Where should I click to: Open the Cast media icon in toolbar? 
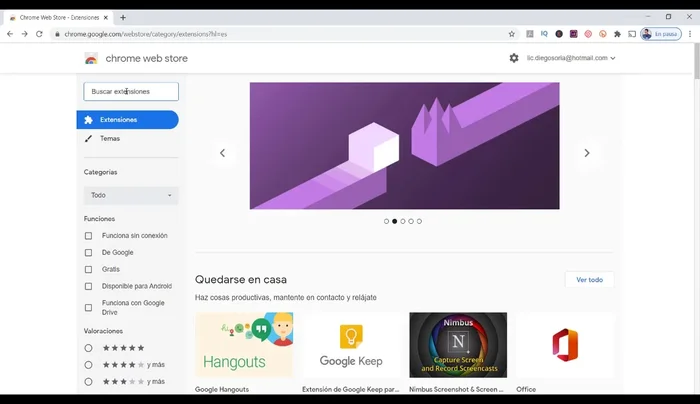(632, 34)
